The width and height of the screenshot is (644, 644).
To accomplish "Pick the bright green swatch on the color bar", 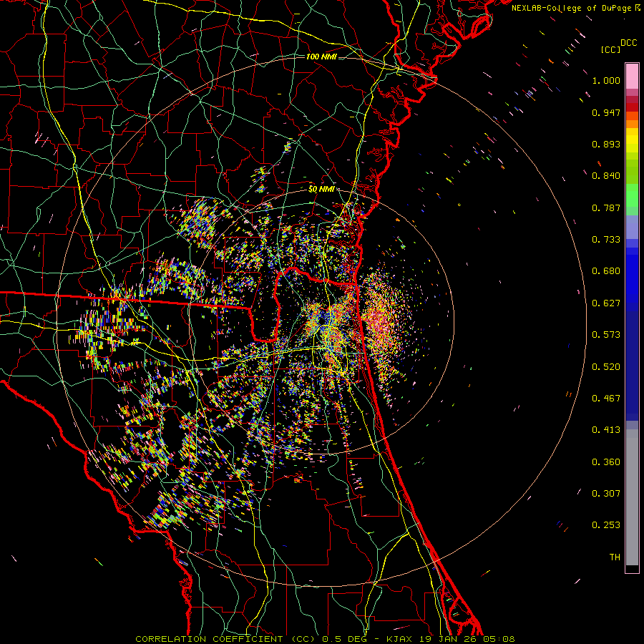I will click(632, 195).
